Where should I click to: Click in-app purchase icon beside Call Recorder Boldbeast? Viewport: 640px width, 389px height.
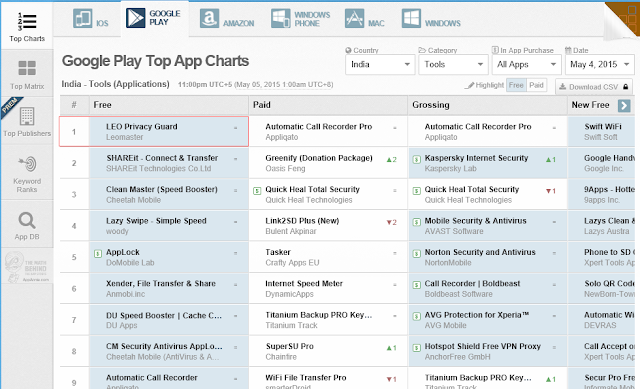tap(416, 285)
